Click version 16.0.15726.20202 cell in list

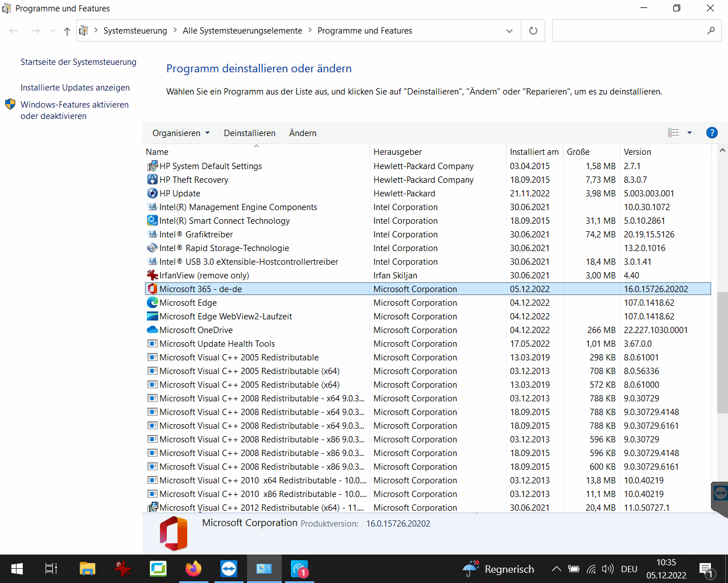pos(656,289)
